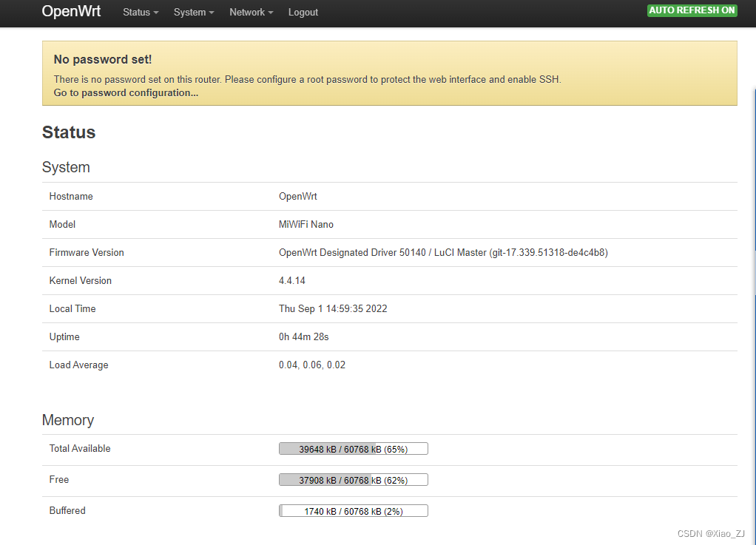Open the Network dropdown menu

click(252, 12)
